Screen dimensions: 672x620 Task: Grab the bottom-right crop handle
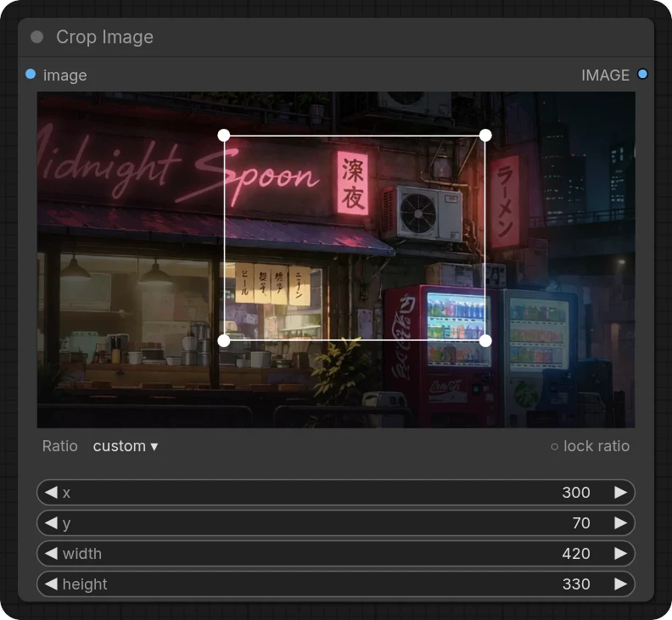(485, 341)
